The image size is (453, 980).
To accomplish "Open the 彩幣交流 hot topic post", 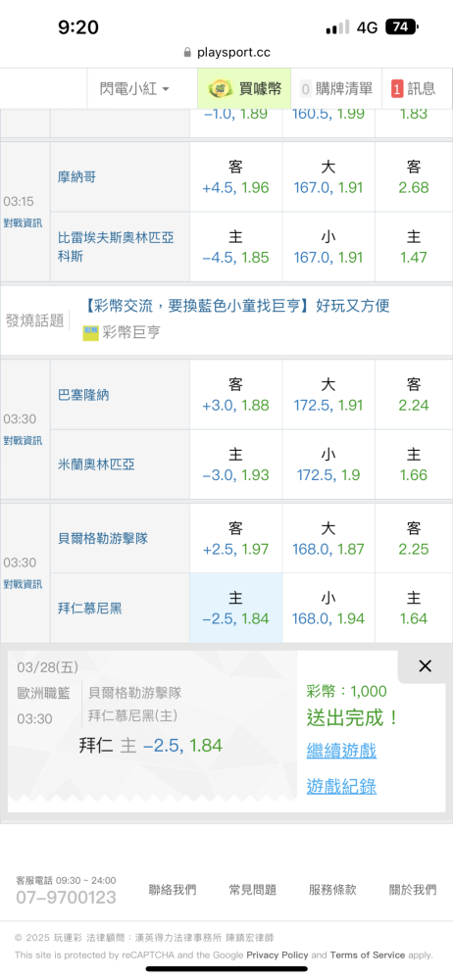I will click(236, 306).
